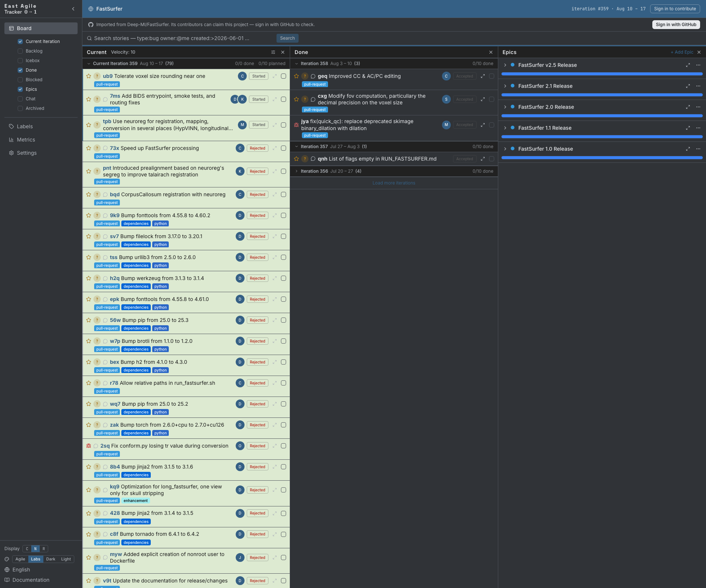The height and width of the screenshot is (588, 706).
Task: Click estimate badge on 73x story
Action: [97, 148]
